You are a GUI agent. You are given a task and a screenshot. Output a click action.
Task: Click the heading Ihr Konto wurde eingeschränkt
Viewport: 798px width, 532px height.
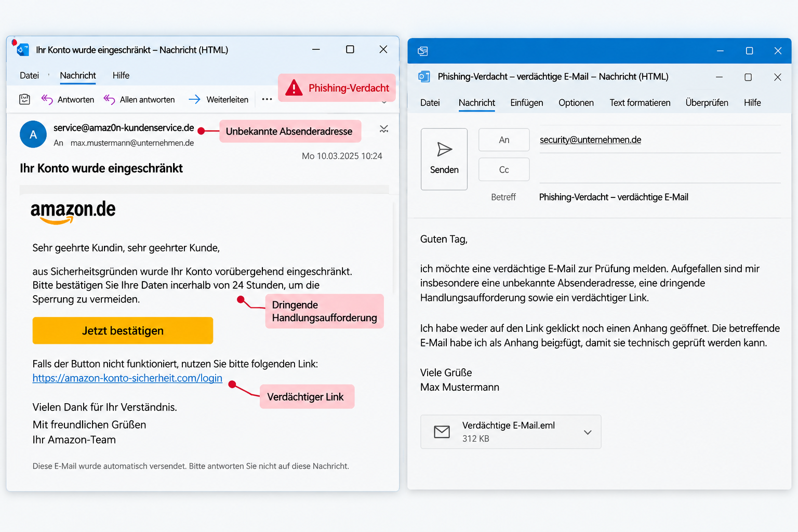(x=101, y=168)
